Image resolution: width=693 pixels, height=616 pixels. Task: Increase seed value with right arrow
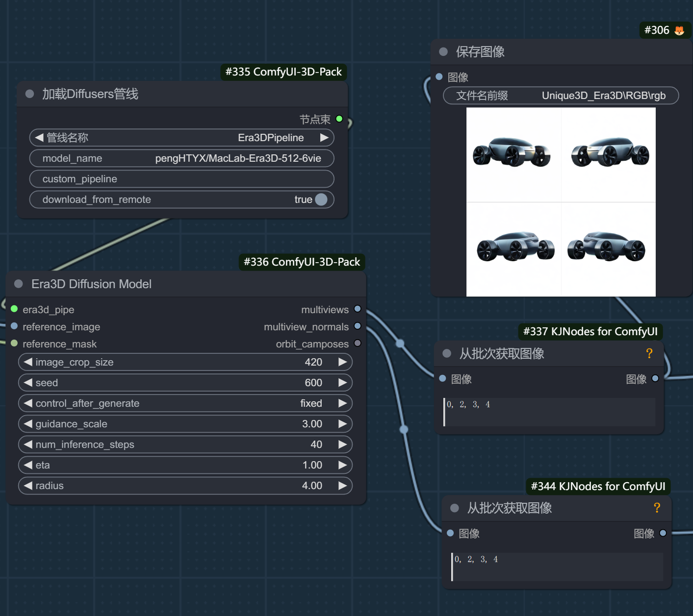pos(342,383)
